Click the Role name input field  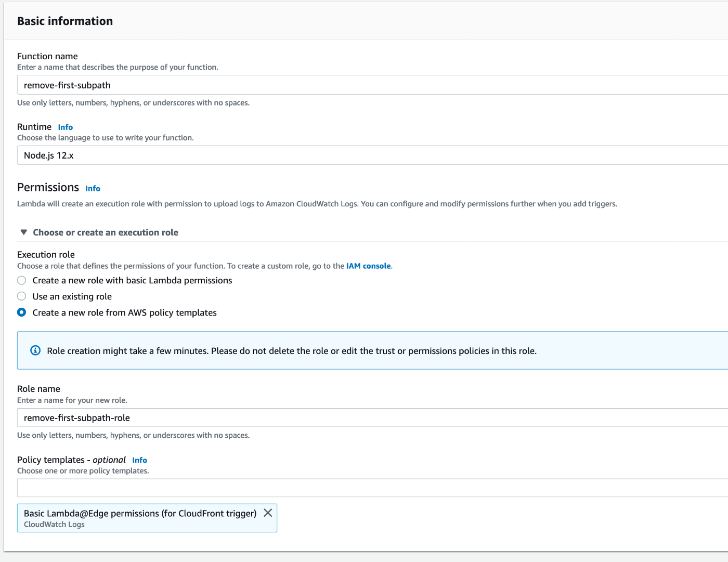(x=364, y=417)
